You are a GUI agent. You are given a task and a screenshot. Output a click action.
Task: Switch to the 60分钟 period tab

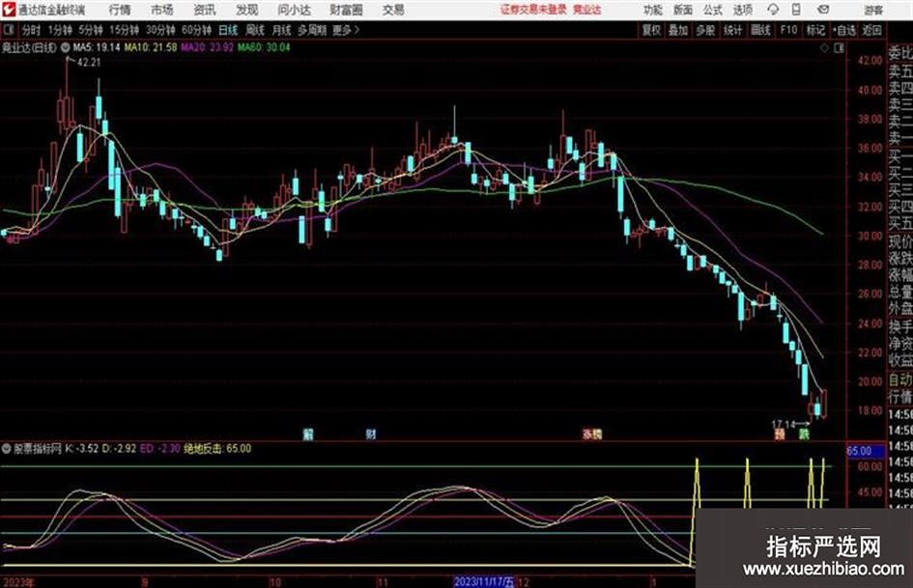click(x=196, y=30)
